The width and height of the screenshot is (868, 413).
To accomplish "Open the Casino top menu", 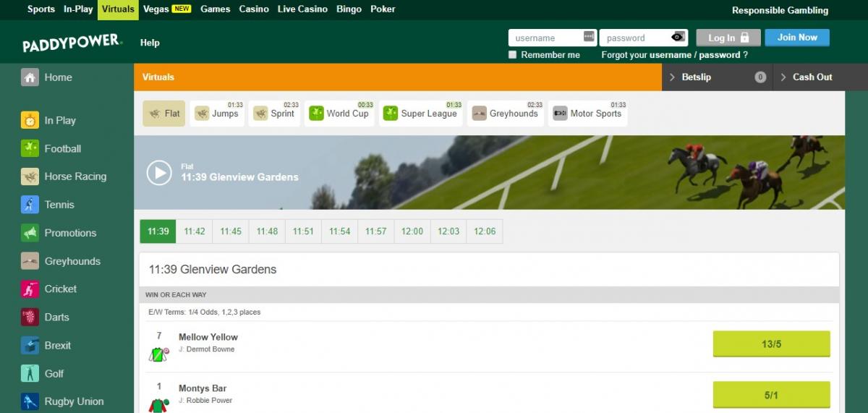I will click(254, 9).
